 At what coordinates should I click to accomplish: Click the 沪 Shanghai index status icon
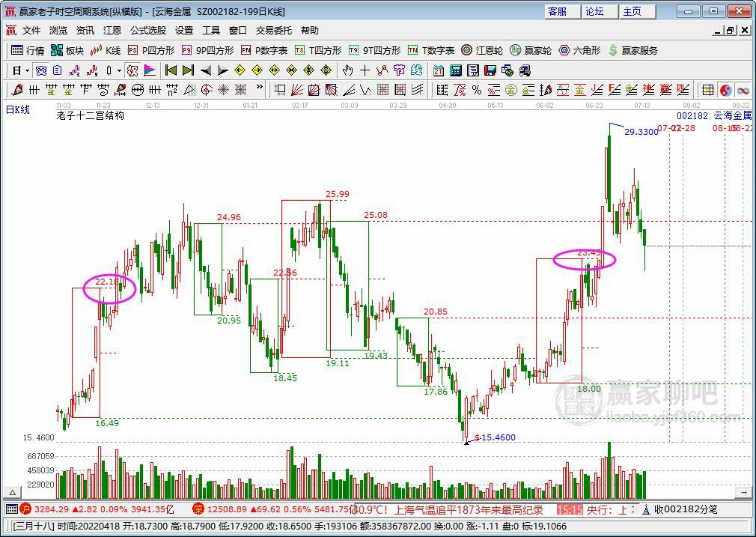(25, 509)
